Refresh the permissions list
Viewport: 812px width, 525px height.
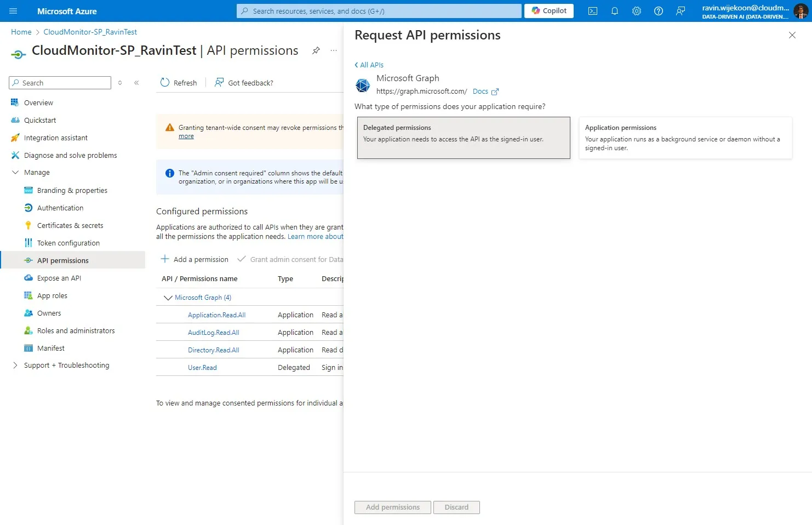tap(179, 83)
